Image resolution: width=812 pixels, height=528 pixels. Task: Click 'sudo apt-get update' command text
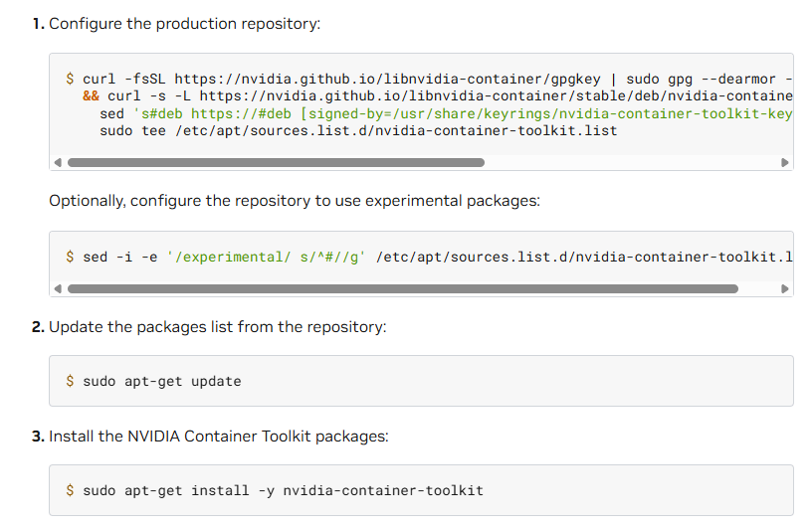(162, 382)
